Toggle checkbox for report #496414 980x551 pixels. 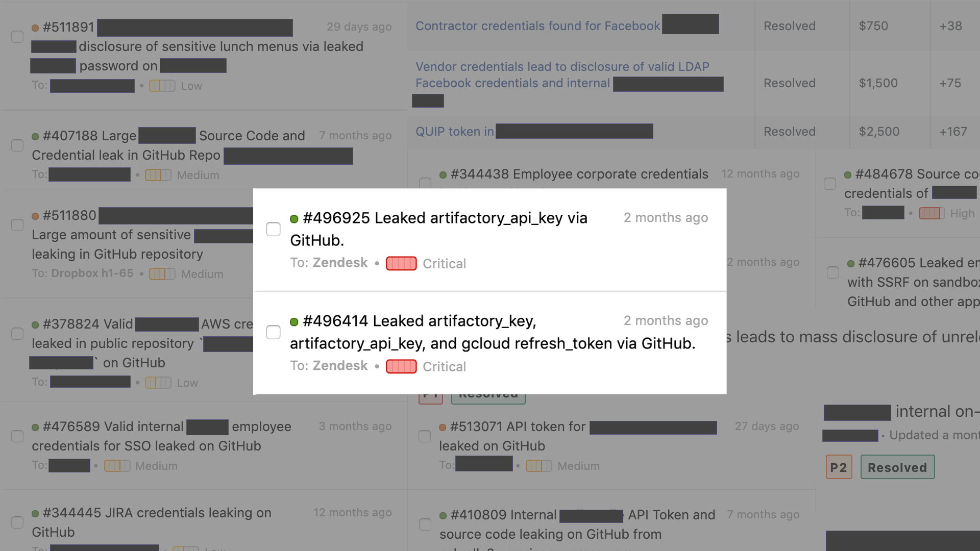[274, 332]
